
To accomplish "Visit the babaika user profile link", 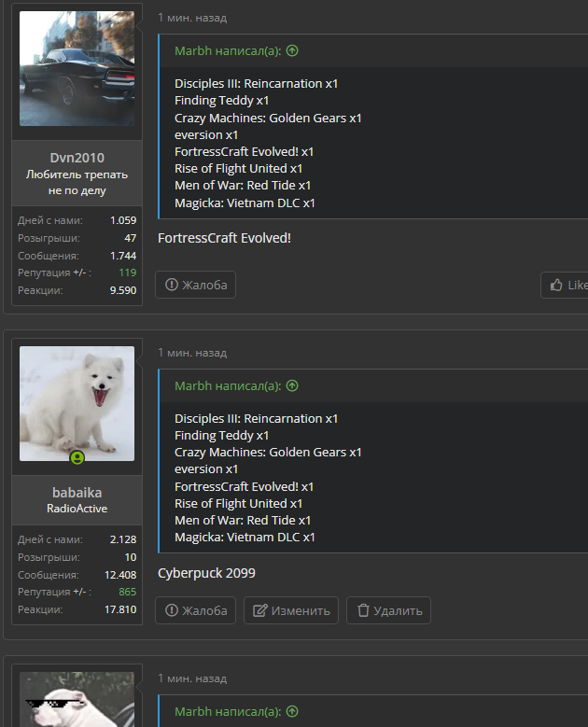I will pos(77,493).
